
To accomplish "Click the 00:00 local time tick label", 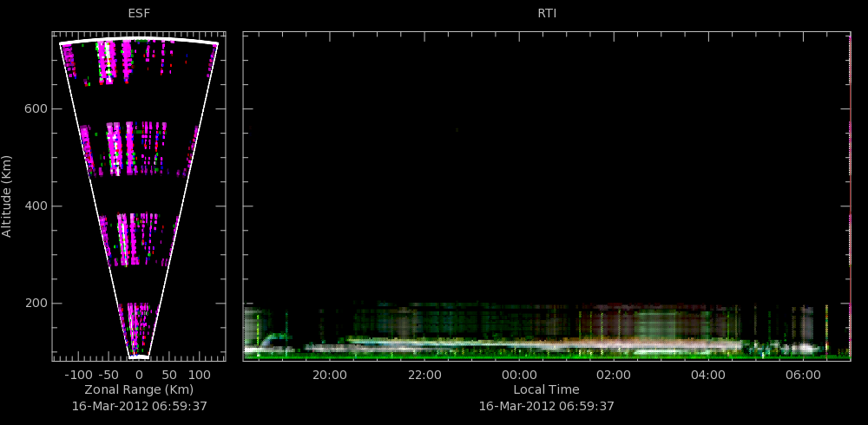I will [519, 375].
